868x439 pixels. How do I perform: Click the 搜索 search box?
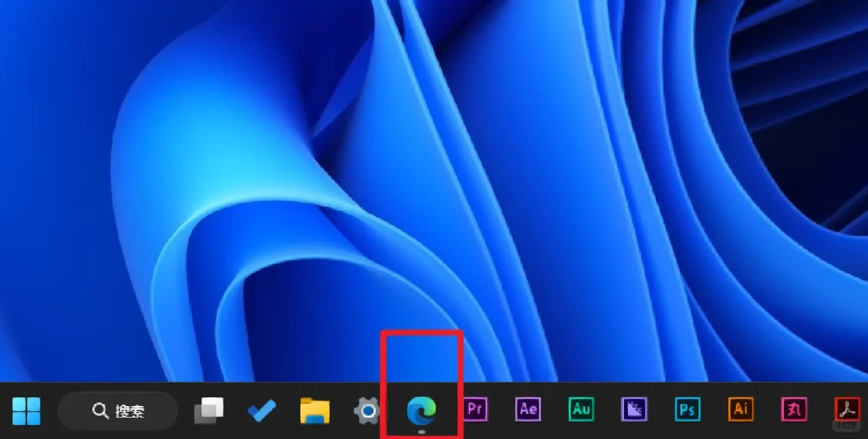[118, 410]
